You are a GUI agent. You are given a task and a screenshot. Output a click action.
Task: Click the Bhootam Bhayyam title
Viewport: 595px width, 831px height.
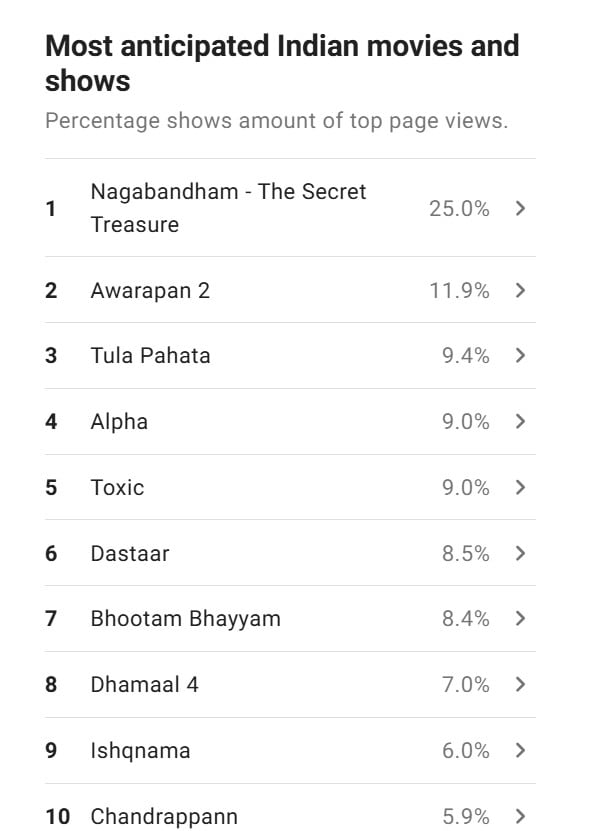185,619
